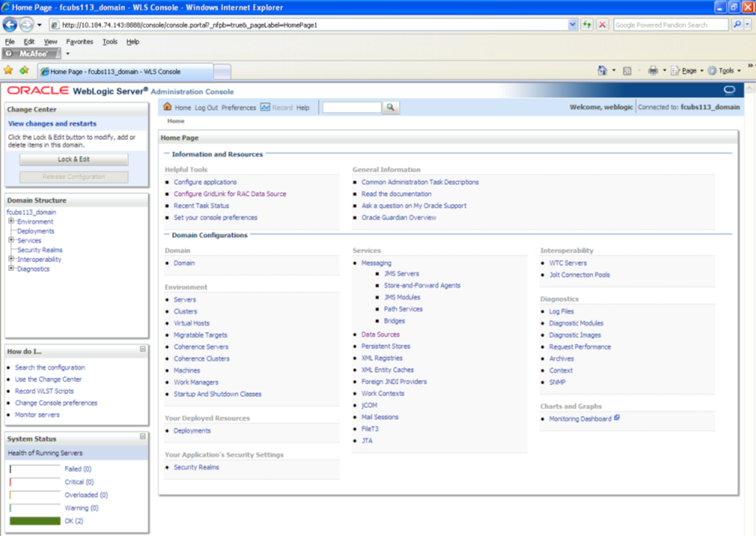
Task: Open the Monitoring Dashboard link
Action: 580,418
